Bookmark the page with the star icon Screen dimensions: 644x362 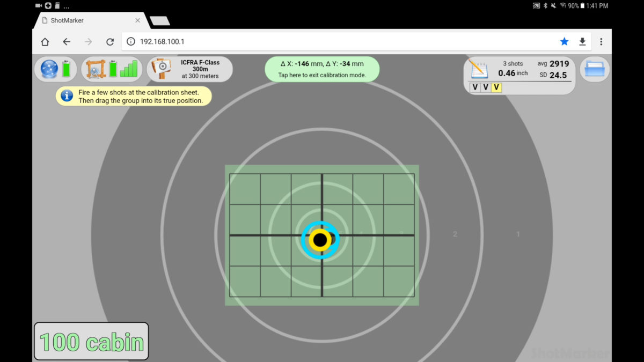click(564, 41)
